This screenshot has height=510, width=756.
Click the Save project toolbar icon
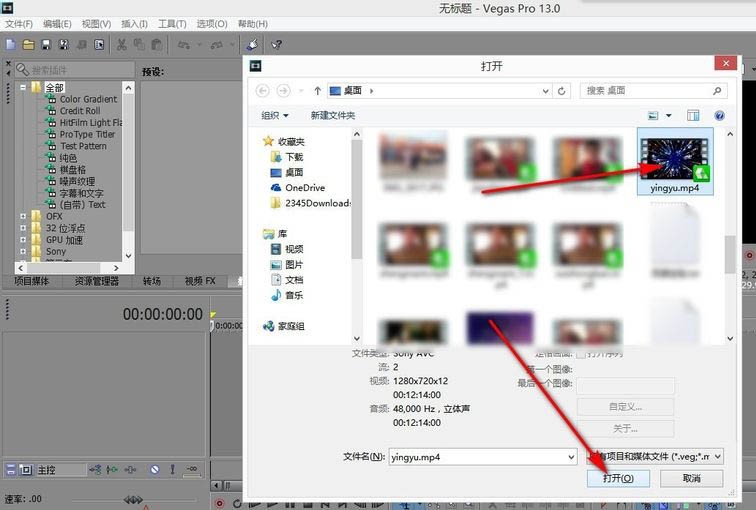pos(46,45)
